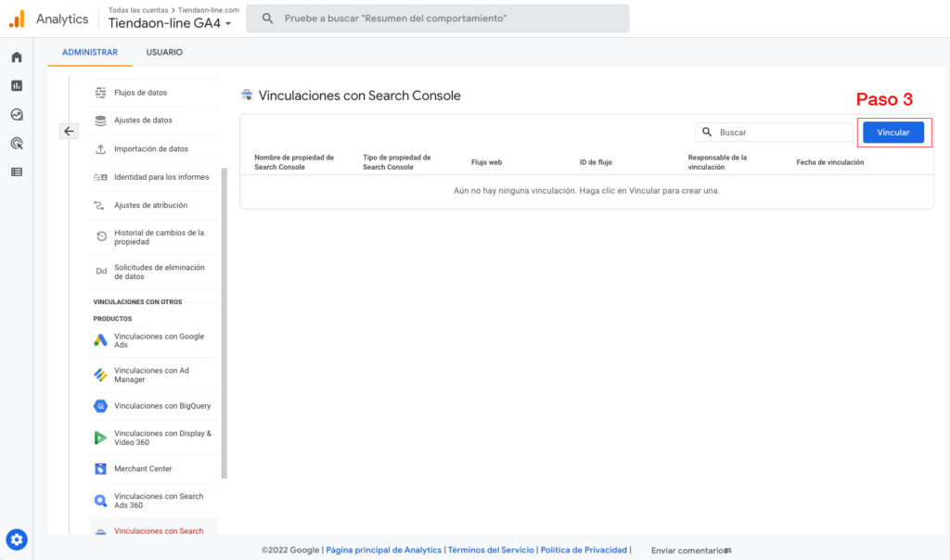Switch to the ADMINISTRAR tab

click(90, 52)
